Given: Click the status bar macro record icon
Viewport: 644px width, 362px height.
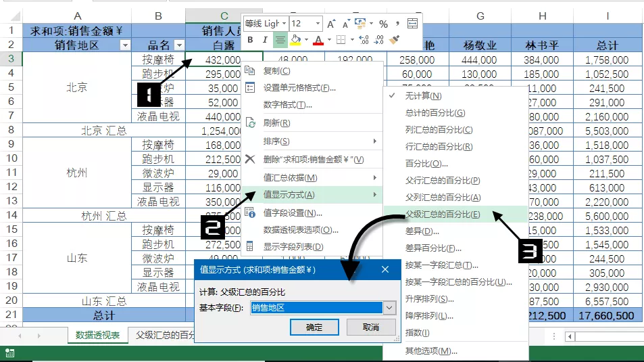Looking at the screenshot, I should click(x=9, y=353).
